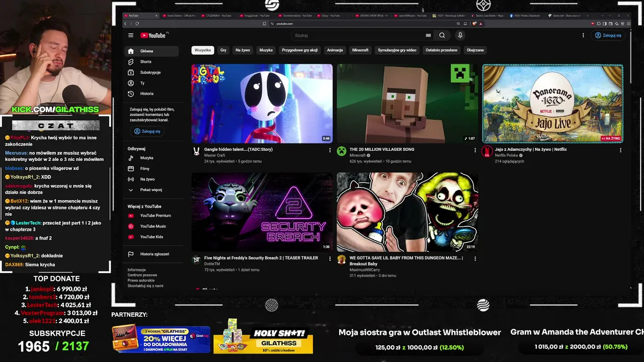Open the three-dot settings menu beside Zaloguj się
Viewport: 644px width, 362px height.
click(583, 35)
